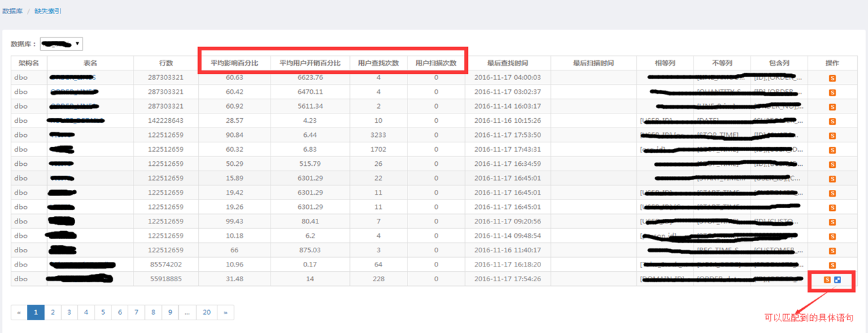This screenshot has height=333, width=868.
Task: Click the orange S icon in the last row
Action: click(x=828, y=279)
